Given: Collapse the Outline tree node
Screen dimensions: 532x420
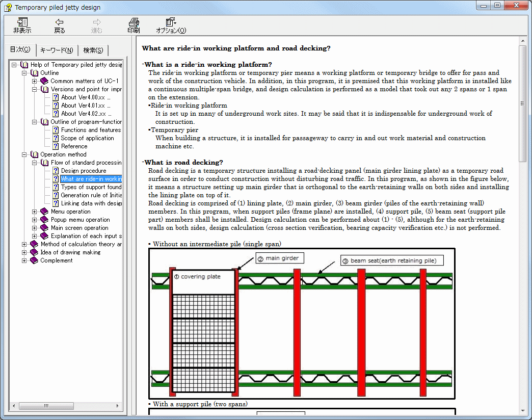Looking at the screenshot, I should coord(24,73).
